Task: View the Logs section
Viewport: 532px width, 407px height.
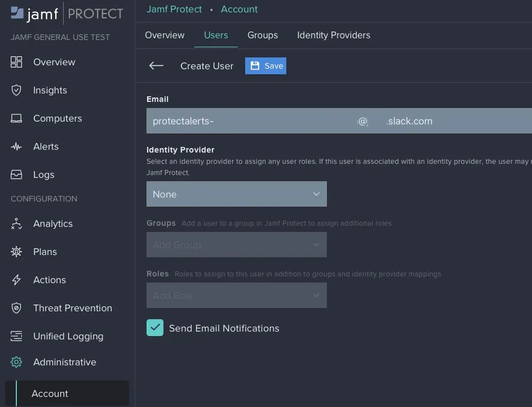Action: click(x=43, y=175)
